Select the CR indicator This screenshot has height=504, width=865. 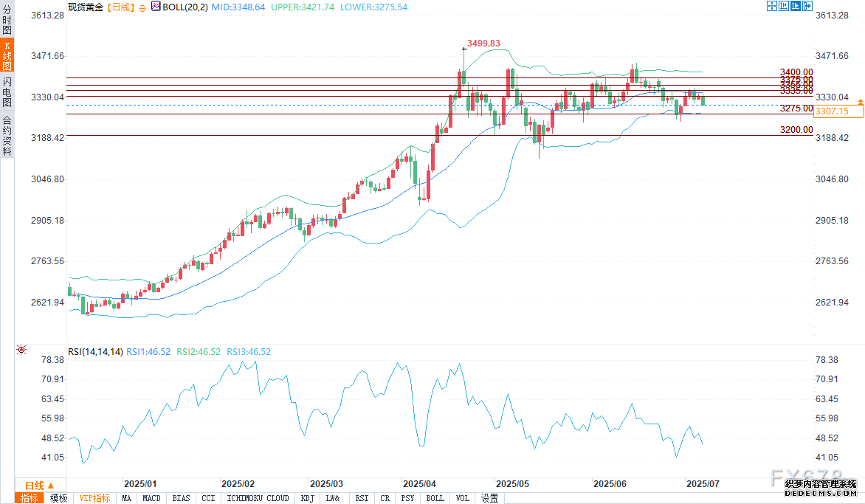pyautogui.click(x=385, y=498)
